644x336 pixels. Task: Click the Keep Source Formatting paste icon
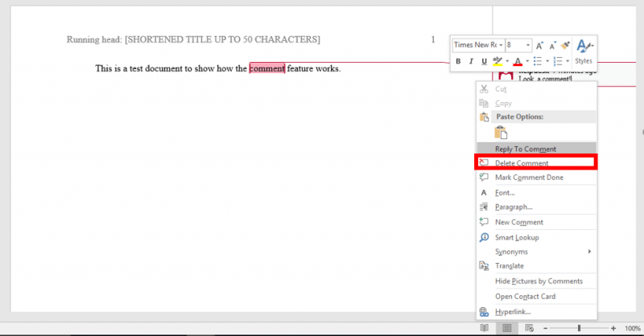(x=501, y=133)
